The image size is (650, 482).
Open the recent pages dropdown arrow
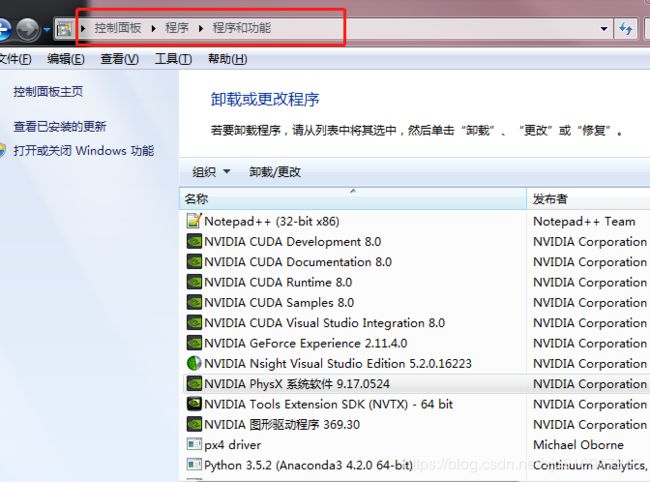coord(46,30)
